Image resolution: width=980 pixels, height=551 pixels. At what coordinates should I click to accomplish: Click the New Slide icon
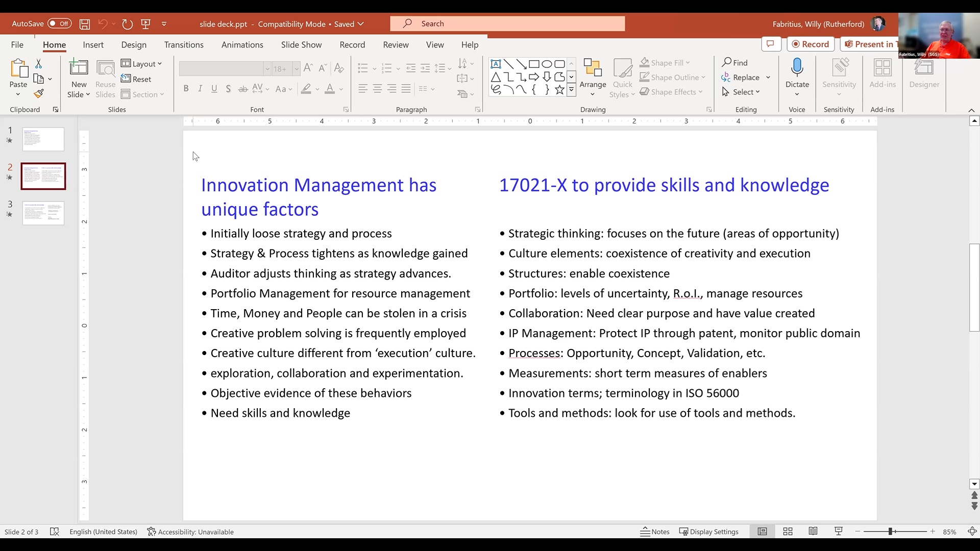(79, 68)
